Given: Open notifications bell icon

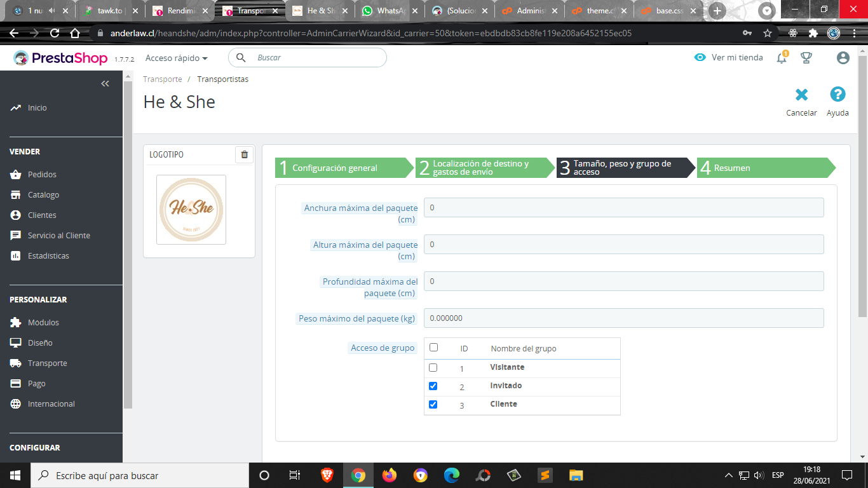Looking at the screenshot, I should coord(782,58).
